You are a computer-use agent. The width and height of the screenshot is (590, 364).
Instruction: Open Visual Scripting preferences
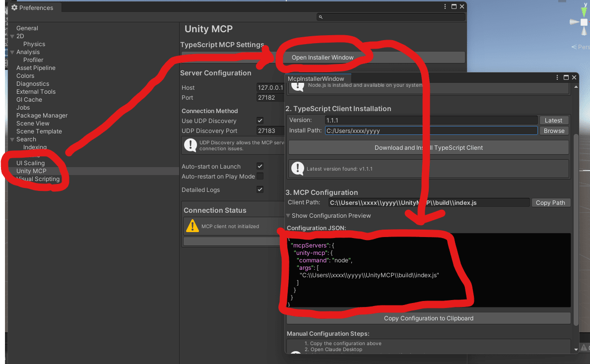(x=38, y=179)
